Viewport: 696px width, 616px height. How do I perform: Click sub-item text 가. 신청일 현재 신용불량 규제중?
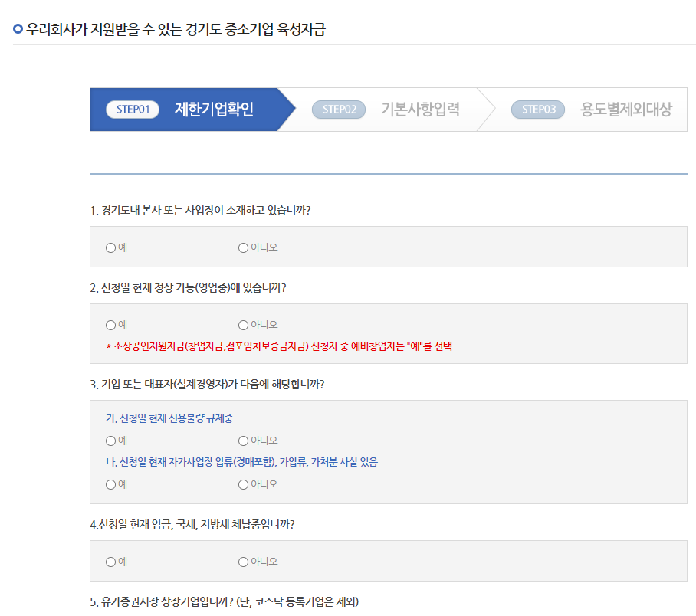pos(169,418)
